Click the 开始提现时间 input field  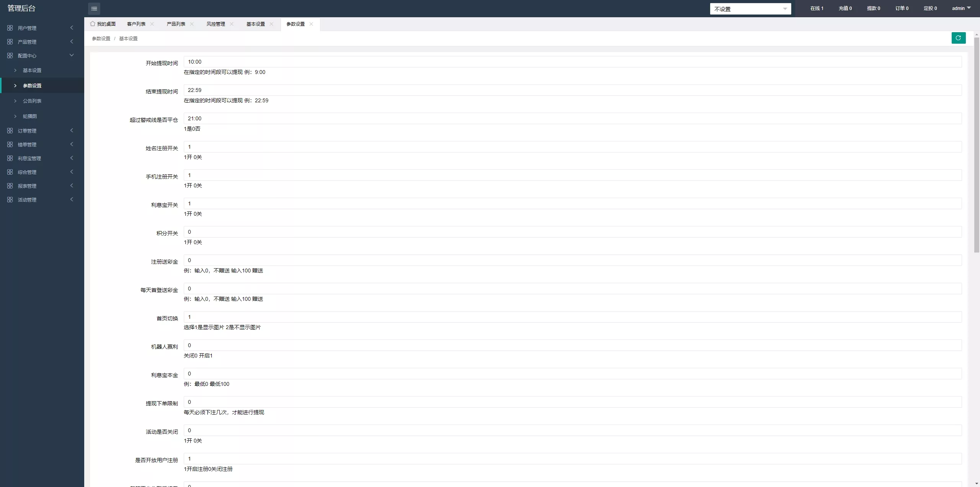(572, 62)
